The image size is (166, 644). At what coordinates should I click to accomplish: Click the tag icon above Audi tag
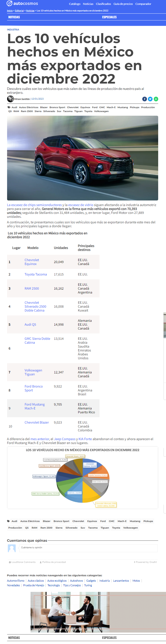[x=9, y=107]
